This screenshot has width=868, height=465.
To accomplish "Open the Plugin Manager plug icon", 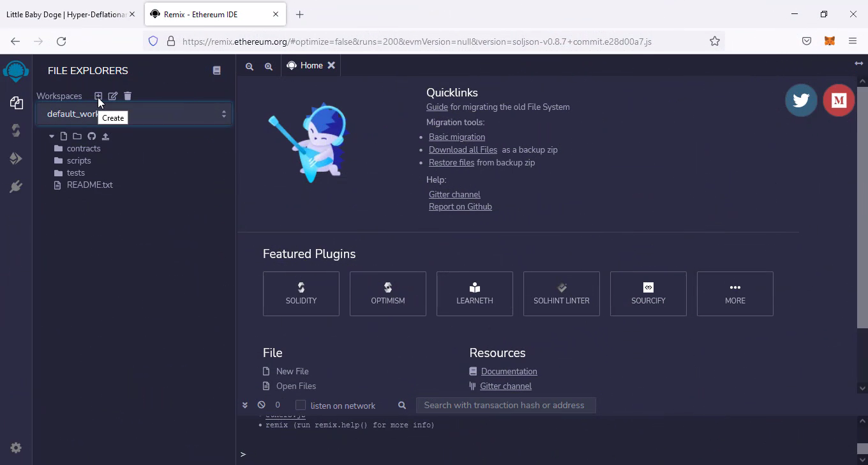I will point(16,187).
